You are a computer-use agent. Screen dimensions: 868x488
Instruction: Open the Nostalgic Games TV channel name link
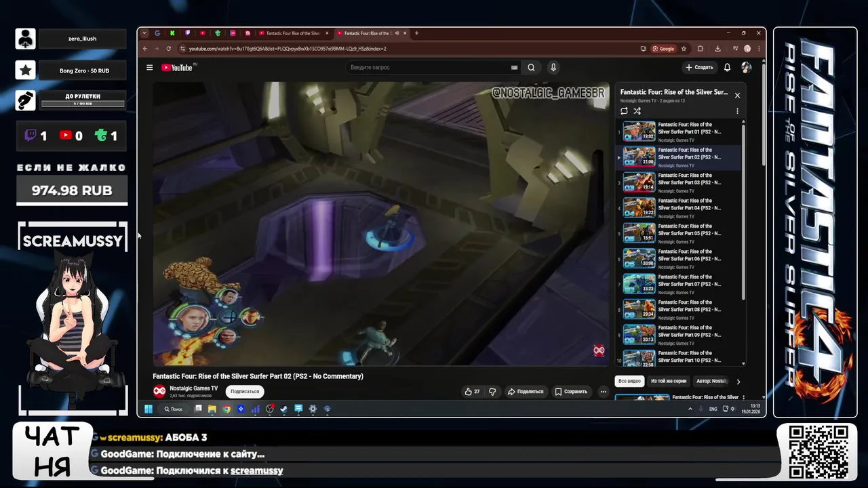coord(194,388)
